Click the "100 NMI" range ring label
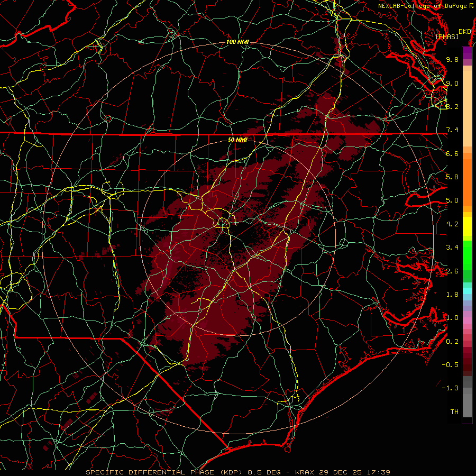The image size is (476, 476). pyautogui.click(x=237, y=42)
